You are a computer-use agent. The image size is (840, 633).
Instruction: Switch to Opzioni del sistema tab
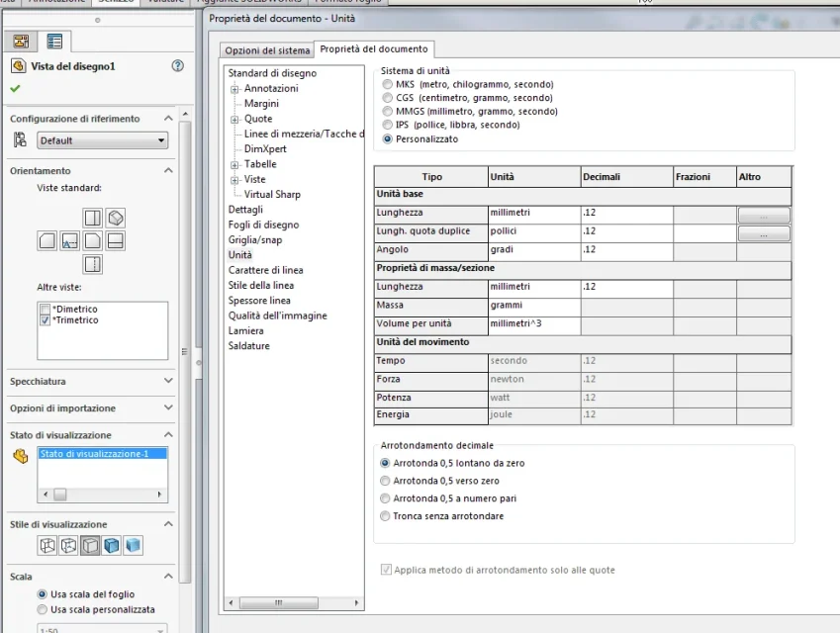coord(267,50)
